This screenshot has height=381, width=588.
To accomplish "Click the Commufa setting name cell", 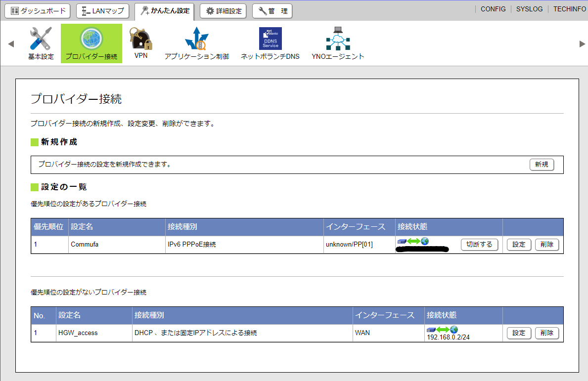I will pyautogui.click(x=117, y=245).
